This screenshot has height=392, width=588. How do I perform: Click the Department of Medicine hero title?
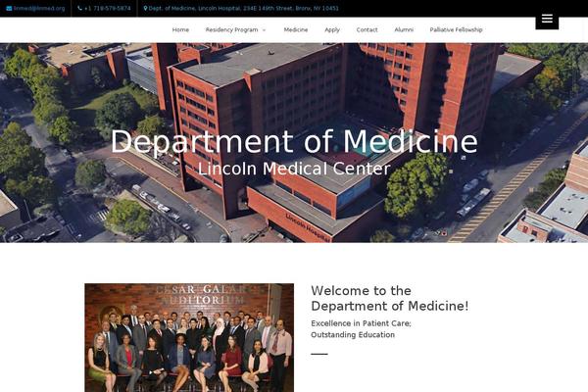point(294,141)
